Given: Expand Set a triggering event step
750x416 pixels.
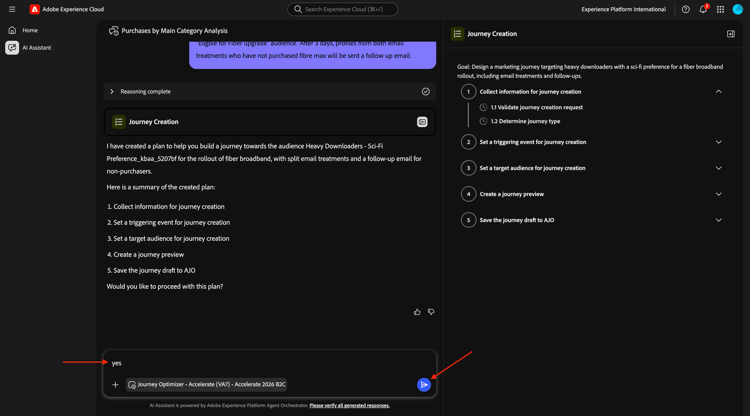Looking at the screenshot, I should [x=718, y=142].
